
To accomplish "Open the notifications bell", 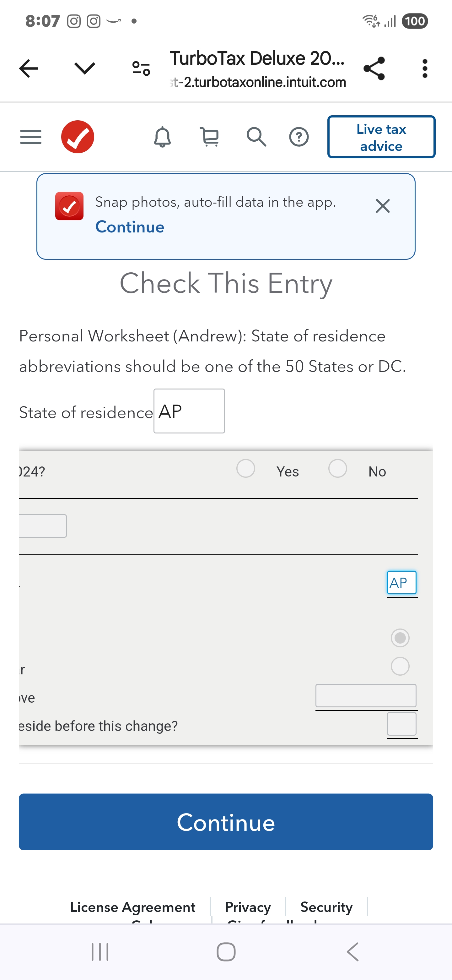I will point(162,137).
